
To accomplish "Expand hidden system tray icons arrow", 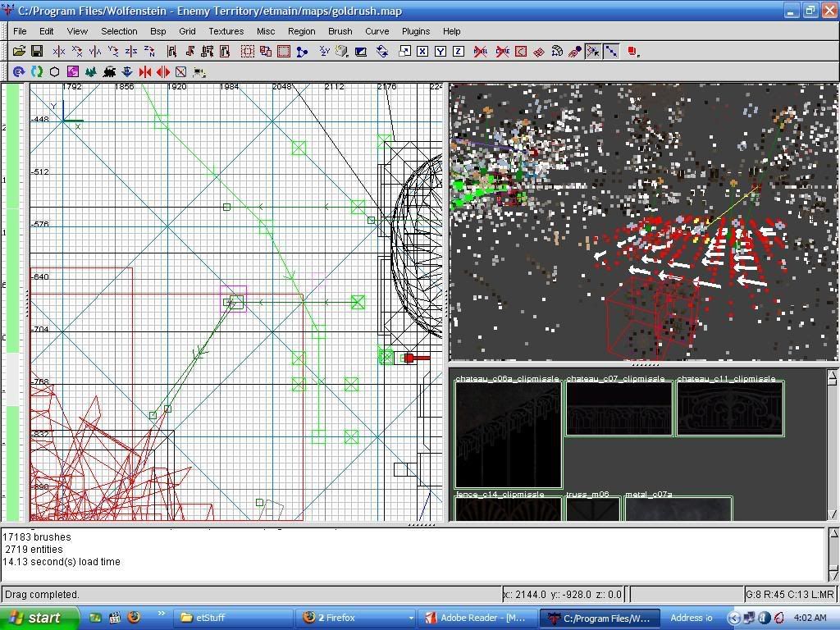I will (734, 618).
